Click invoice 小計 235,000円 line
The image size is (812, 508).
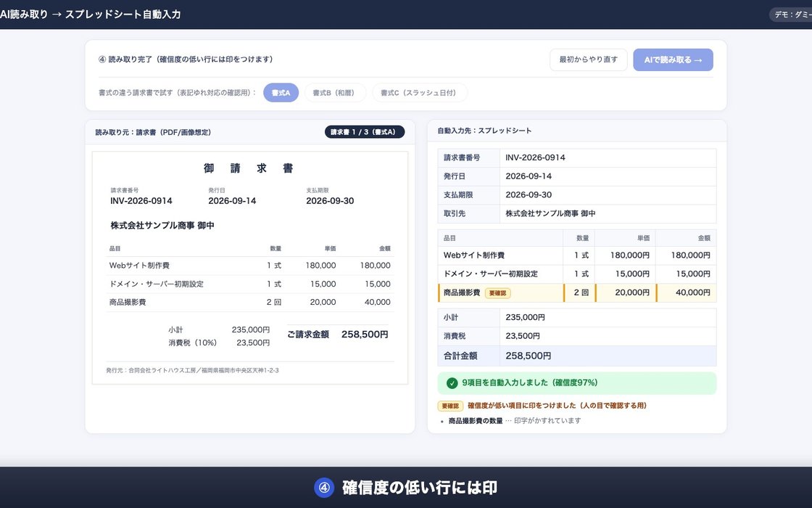click(x=218, y=330)
